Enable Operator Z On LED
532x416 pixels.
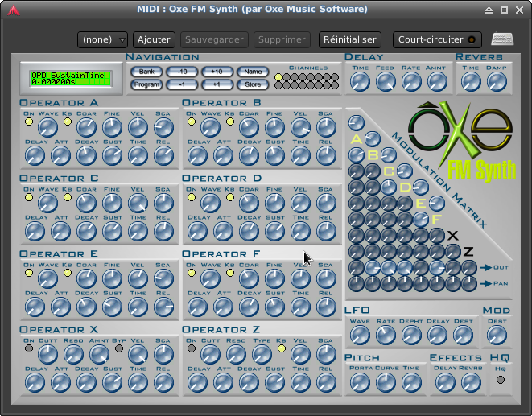tap(192, 348)
